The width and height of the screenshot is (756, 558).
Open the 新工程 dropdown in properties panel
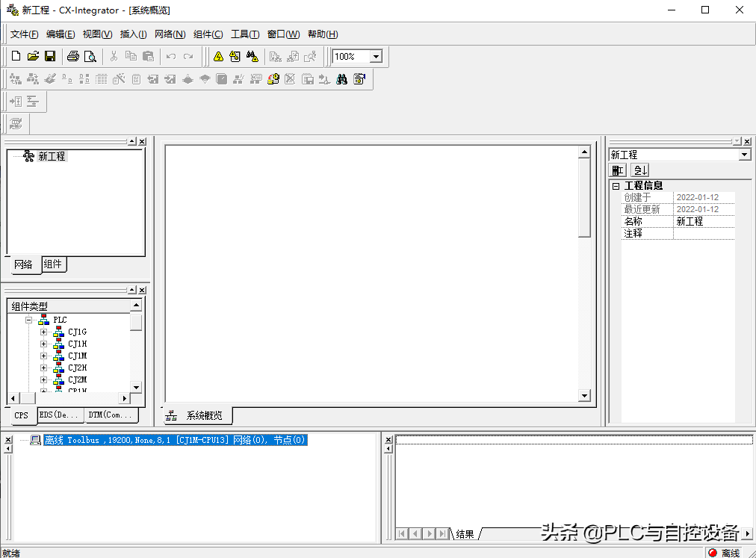coord(744,155)
